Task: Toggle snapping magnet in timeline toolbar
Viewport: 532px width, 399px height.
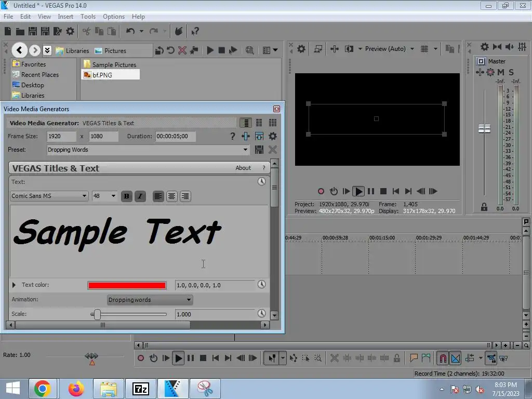Action: click(443, 358)
